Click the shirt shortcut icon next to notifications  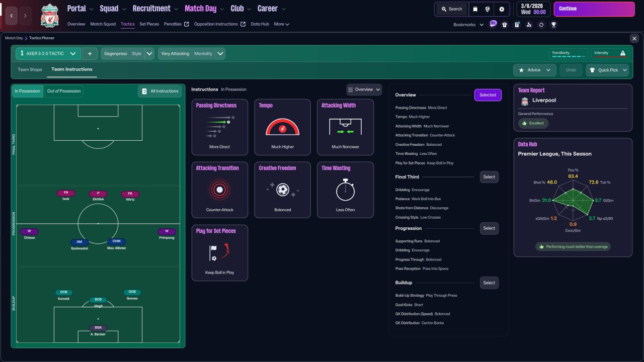click(x=505, y=25)
